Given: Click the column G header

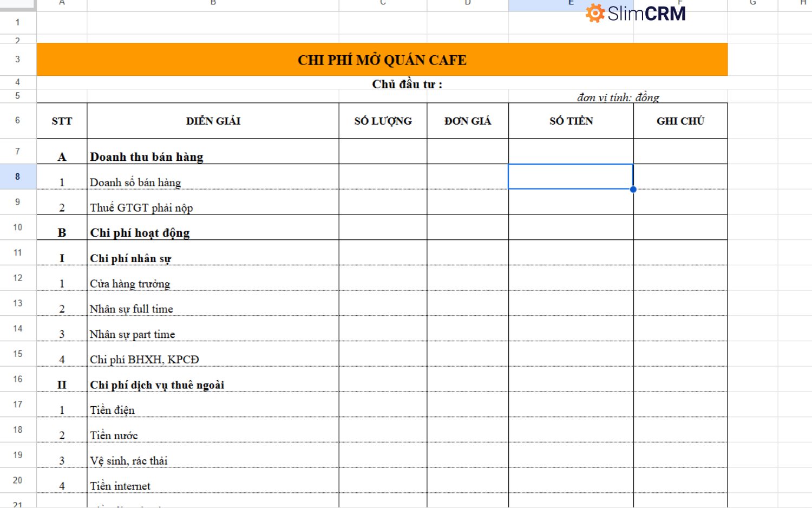Looking at the screenshot, I should tap(752, 3).
